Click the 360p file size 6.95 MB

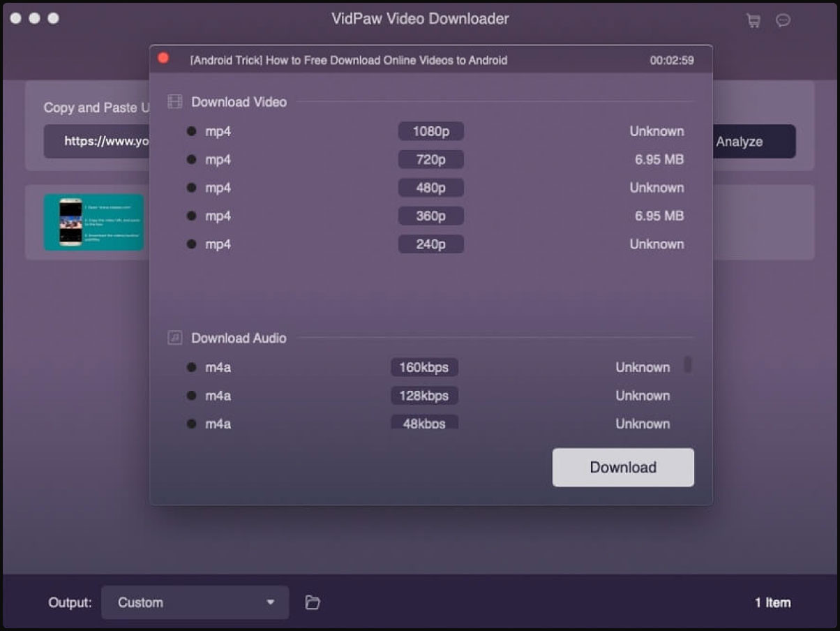click(x=659, y=216)
